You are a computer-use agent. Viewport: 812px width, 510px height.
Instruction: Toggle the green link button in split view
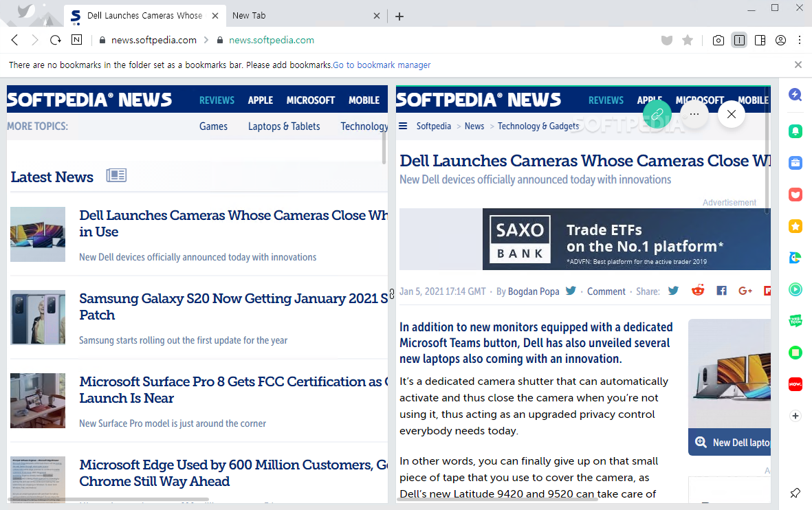pos(657,114)
